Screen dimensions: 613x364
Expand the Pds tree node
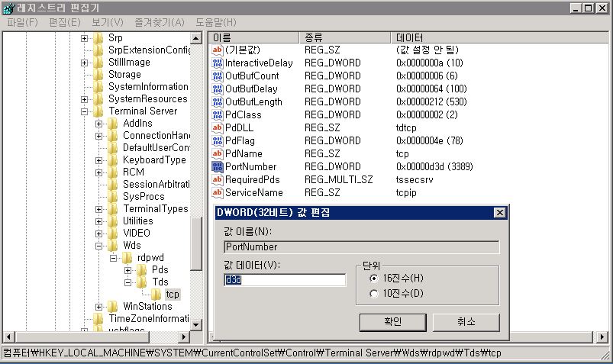click(x=127, y=270)
